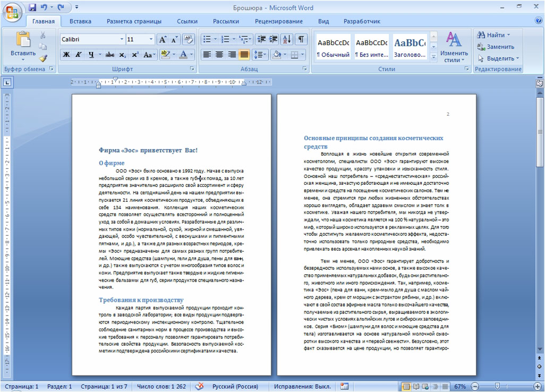Expand the font color dropdown arrow
The width and height of the screenshot is (545, 392).
click(191, 55)
